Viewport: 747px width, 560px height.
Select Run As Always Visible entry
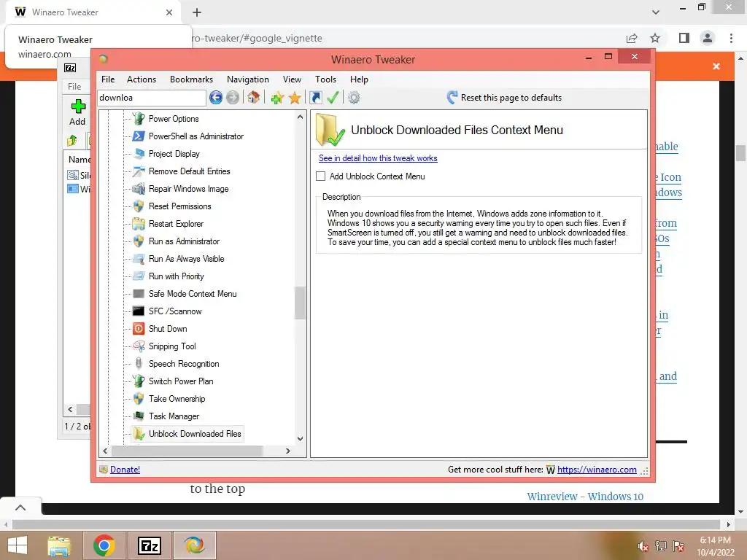click(186, 259)
